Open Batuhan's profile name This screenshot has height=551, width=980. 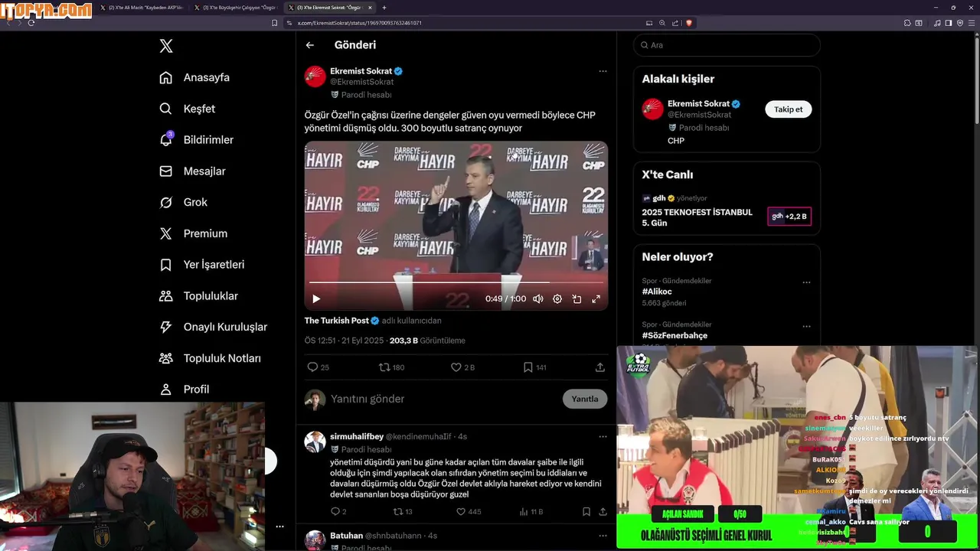pos(346,536)
